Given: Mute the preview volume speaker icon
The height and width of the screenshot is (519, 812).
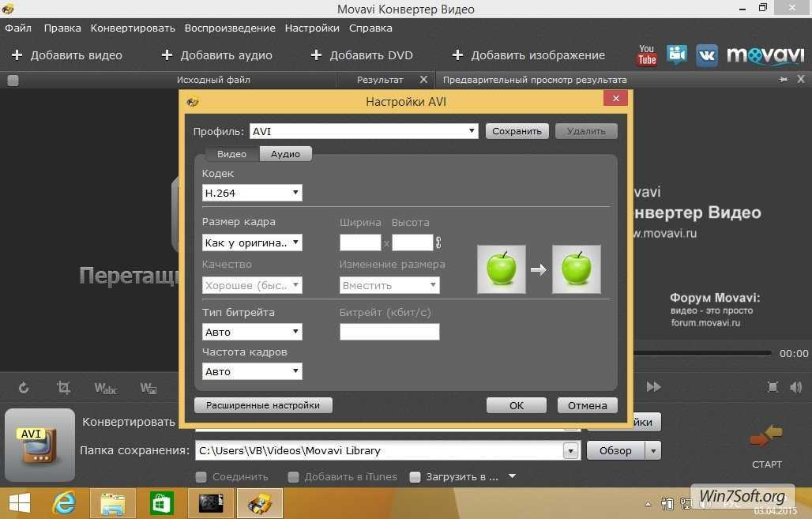Looking at the screenshot, I should click(x=796, y=387).
